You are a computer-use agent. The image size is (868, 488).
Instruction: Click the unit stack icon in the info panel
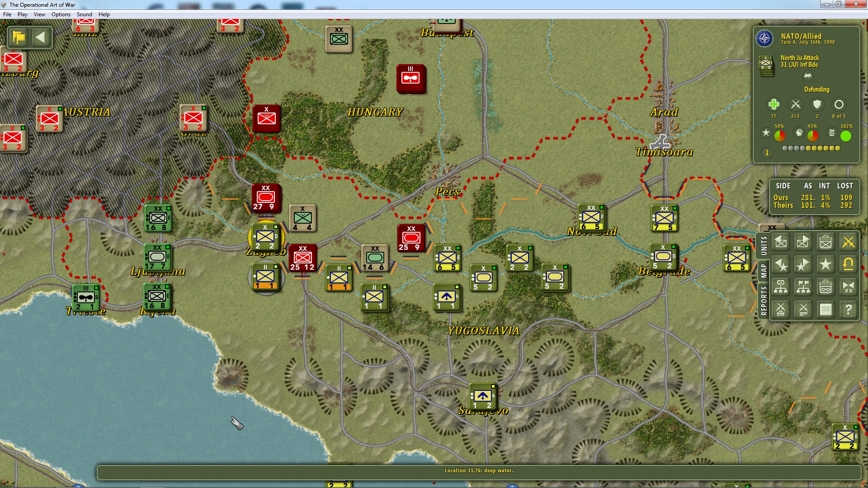766,65
